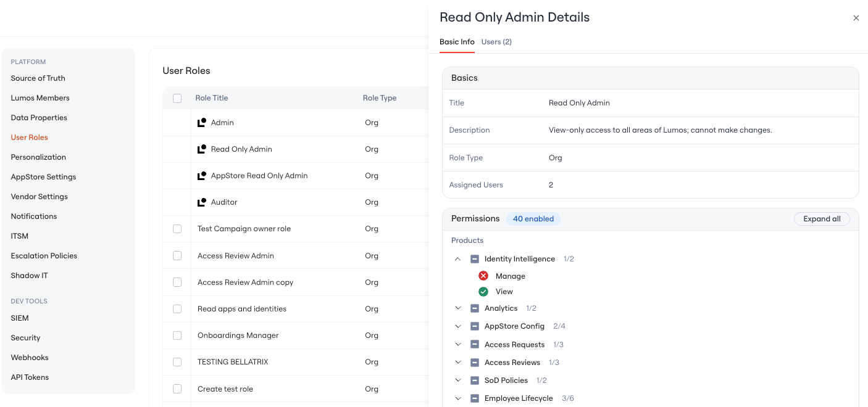Expand the Access Requests permissions group
Image resolution: width=868 pixels, height=407 pixels.
point(458,344)
